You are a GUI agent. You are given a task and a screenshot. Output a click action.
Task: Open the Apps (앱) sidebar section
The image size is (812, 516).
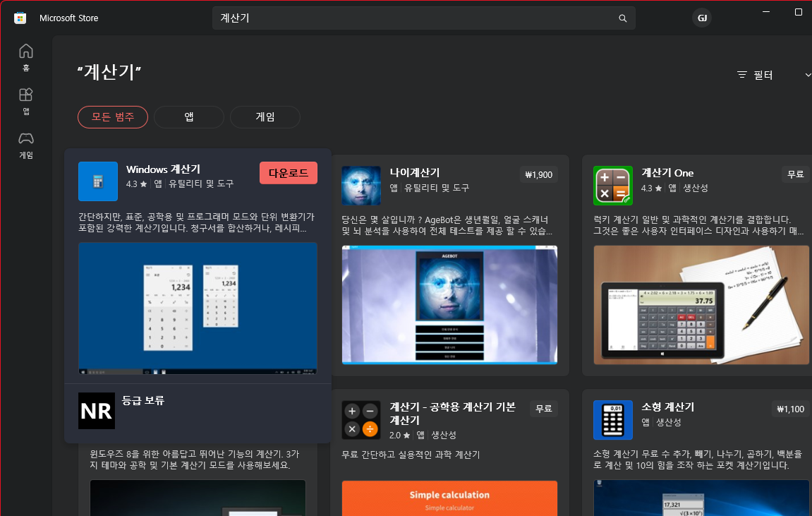pos(26,101)
